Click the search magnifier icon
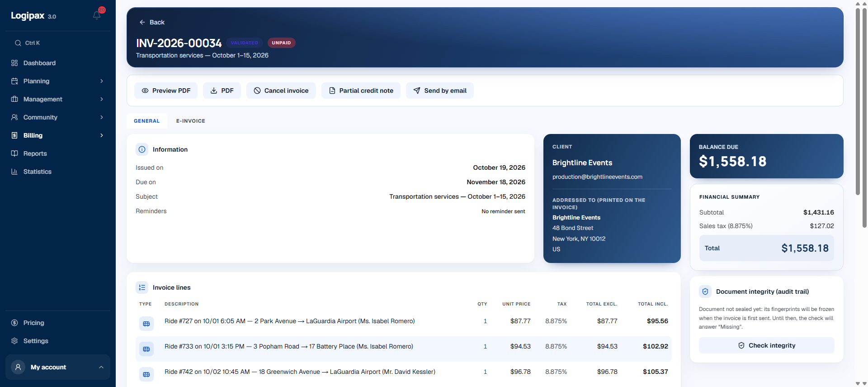Image resolution: width=868 pixels, height=387 pixels. point(18,43)
